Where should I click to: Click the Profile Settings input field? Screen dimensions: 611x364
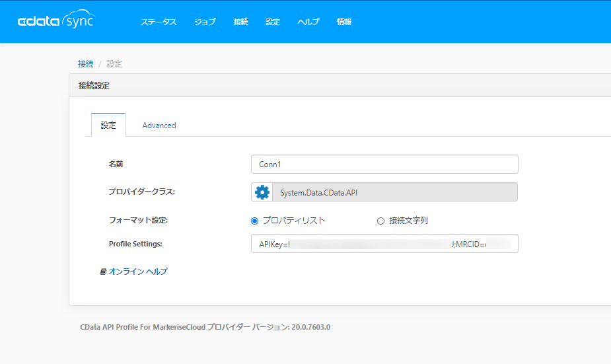[384, 244]
